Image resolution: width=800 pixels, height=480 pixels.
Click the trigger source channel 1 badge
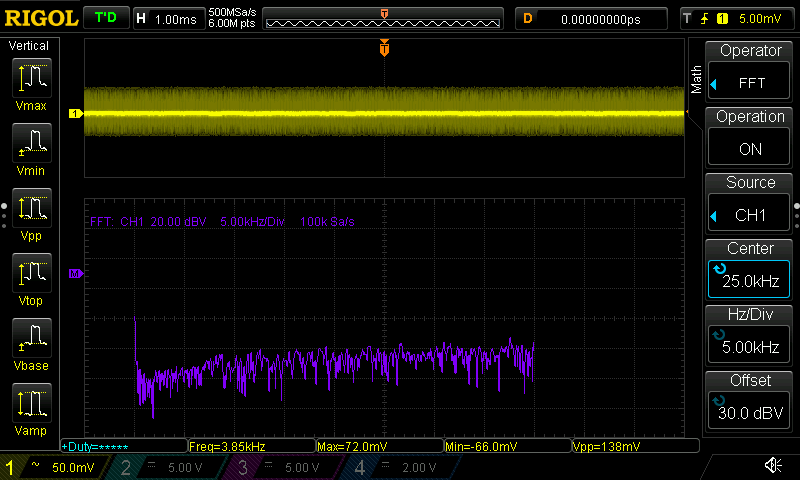point(722,19)
